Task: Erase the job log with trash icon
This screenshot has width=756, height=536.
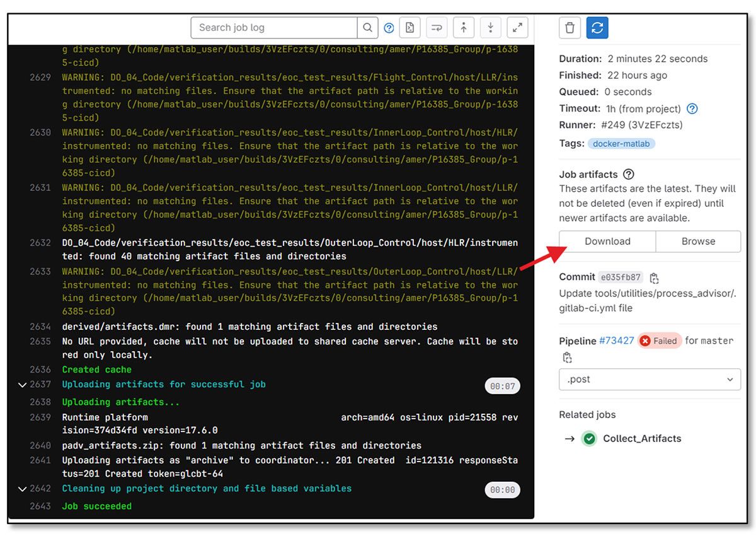Action: click(x=569, y=28)
